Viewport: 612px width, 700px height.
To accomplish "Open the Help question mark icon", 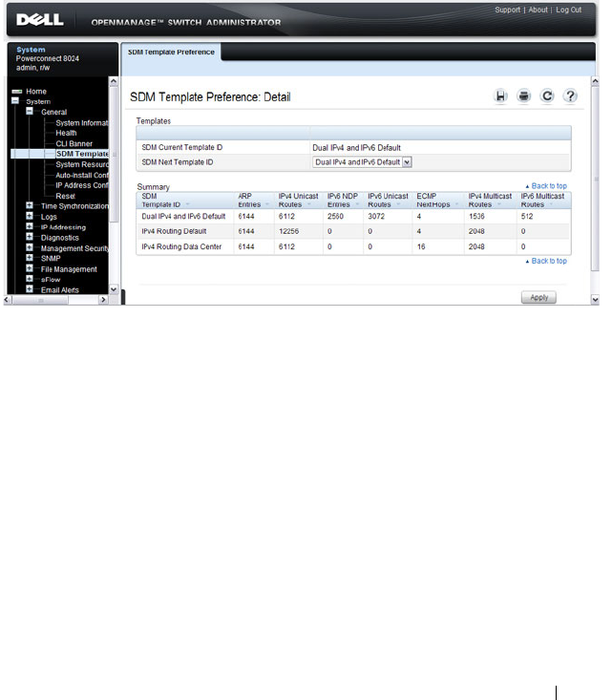I will click(x=570, y=96).
